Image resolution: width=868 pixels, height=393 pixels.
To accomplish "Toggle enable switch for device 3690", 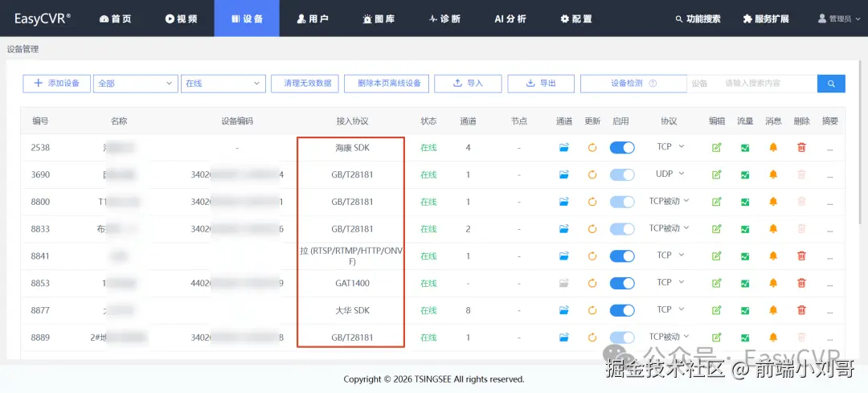I will click(x=622, y=175).
